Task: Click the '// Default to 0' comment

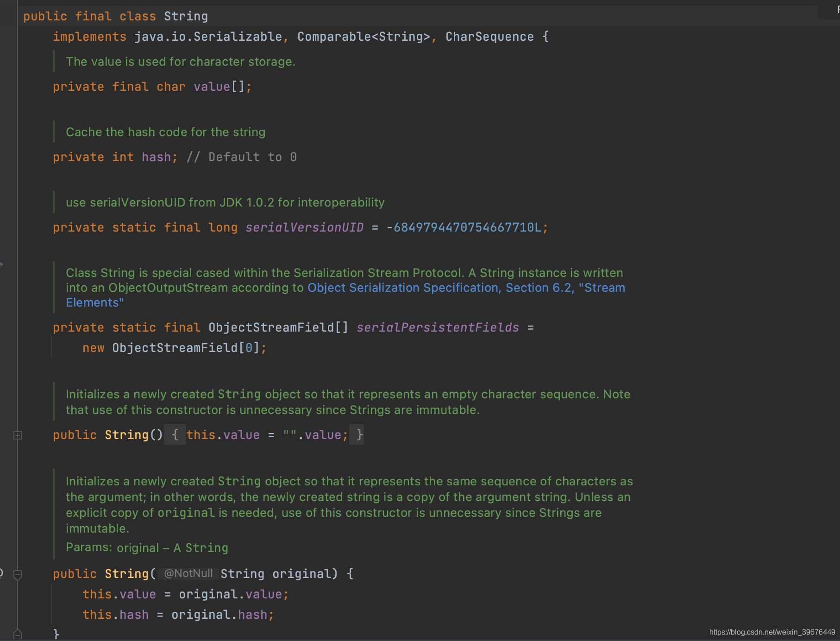Action: tap(241, 157)
